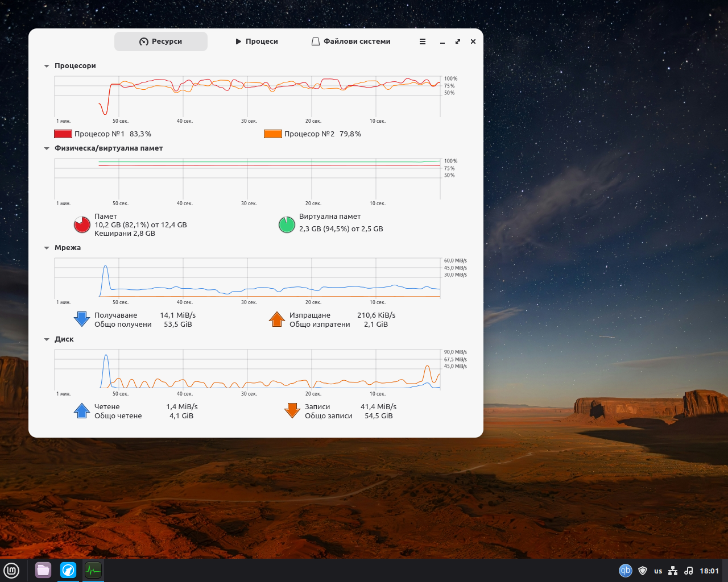Collapse the Диск section

tap(47, 339)
